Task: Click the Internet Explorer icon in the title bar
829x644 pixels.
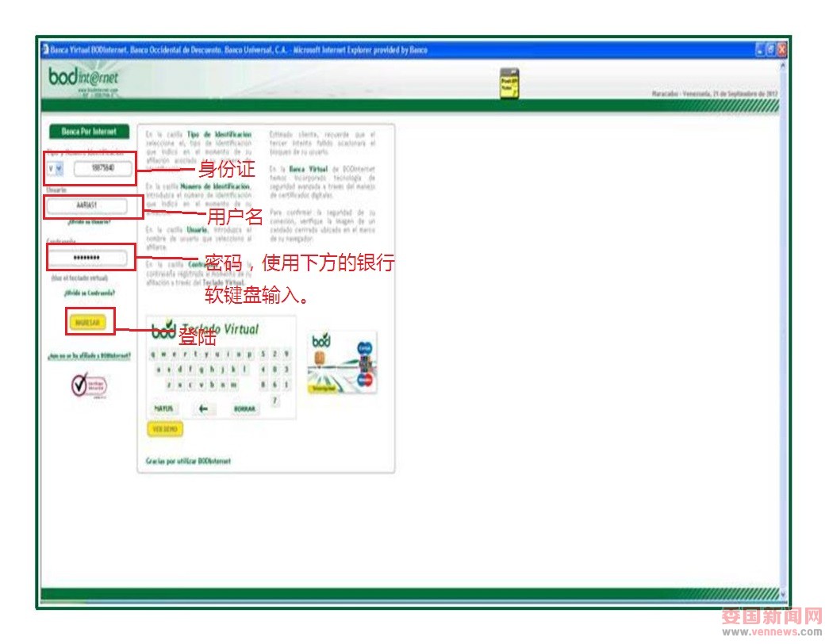Action: pos(45,50)
